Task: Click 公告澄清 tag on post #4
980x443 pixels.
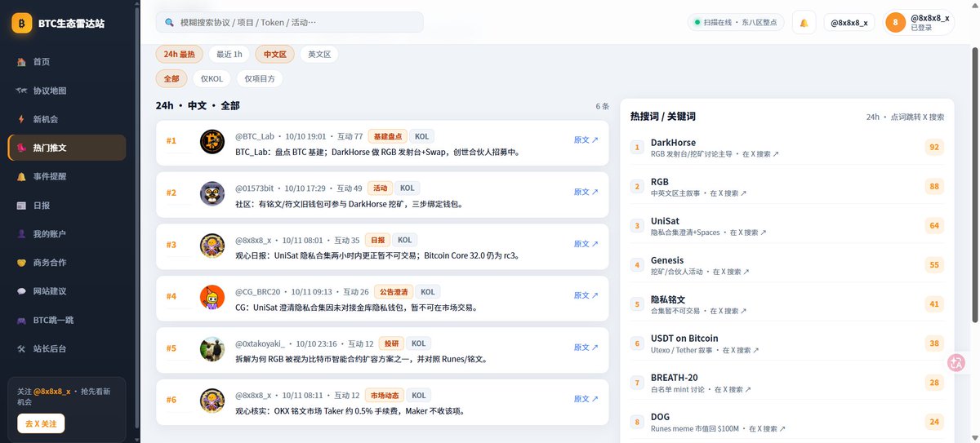Action: tap(393, 291)
